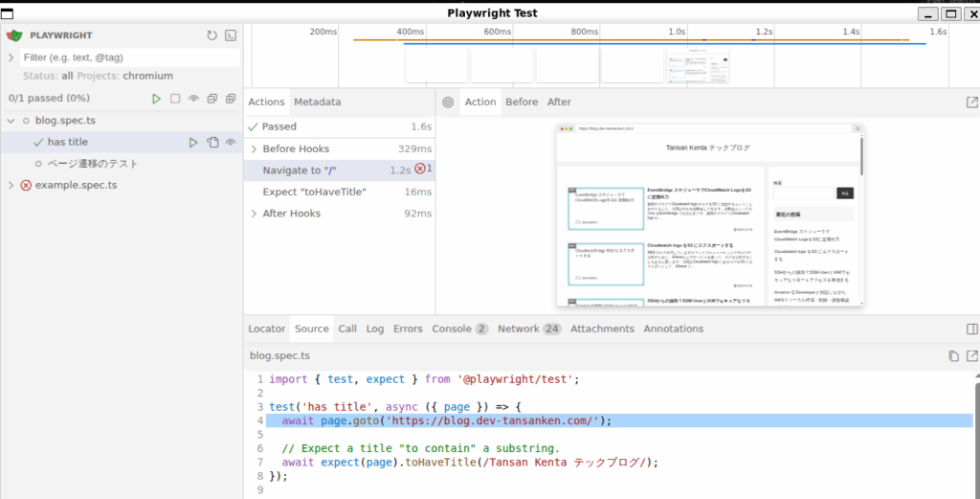The width and height of the screenshot is (980, 499).
Task: Toggle watch all tests eye icon
Action: (193, 99)
